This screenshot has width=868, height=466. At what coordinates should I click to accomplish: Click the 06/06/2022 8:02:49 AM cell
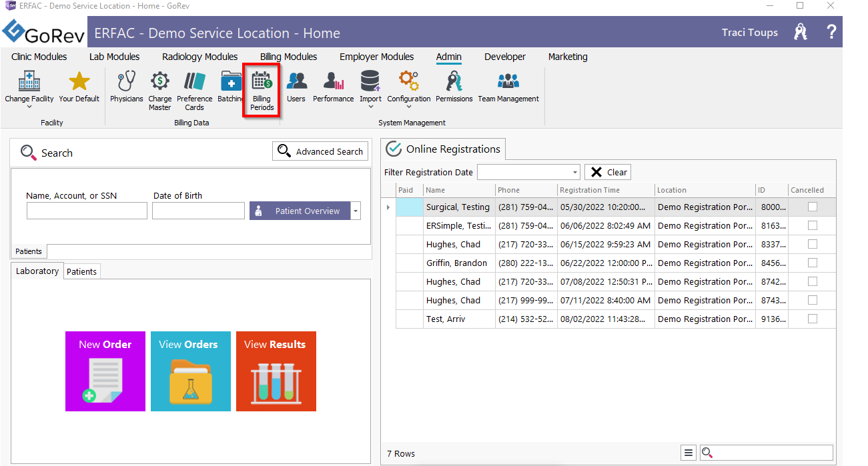pyautogui.click(x=606, y=225)
